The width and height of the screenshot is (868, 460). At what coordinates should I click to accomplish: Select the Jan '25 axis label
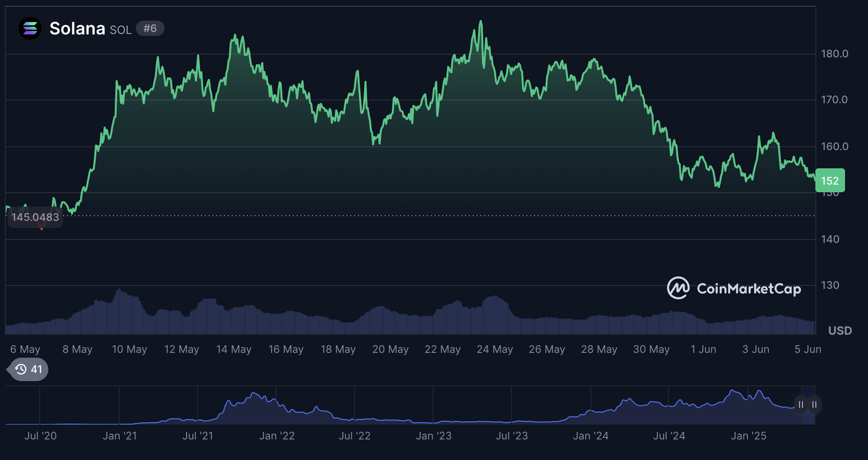[x=749, y=436]
